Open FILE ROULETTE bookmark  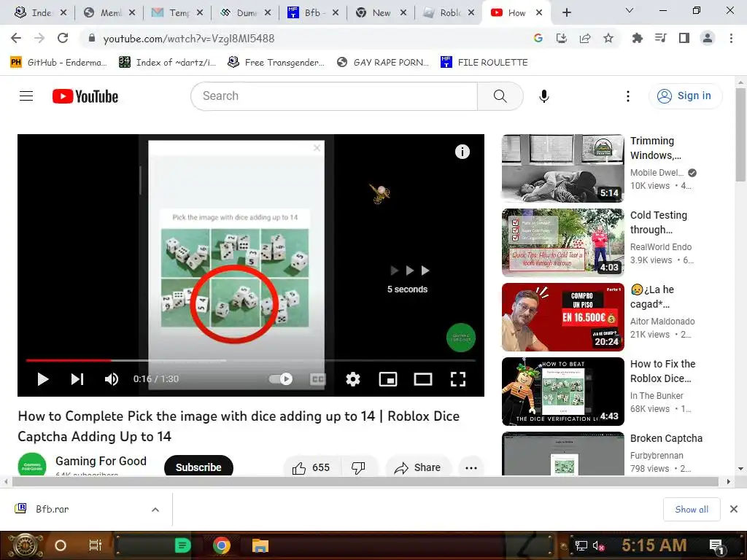(x=484, y=63)
